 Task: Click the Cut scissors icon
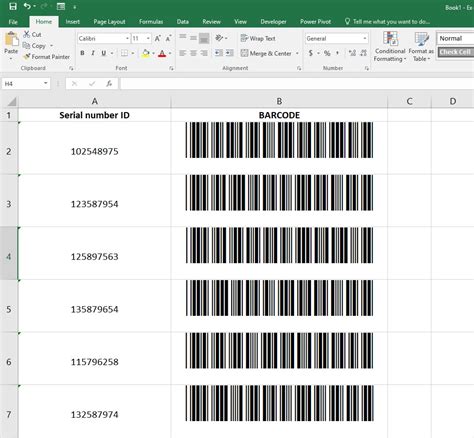tap(27, 34)
